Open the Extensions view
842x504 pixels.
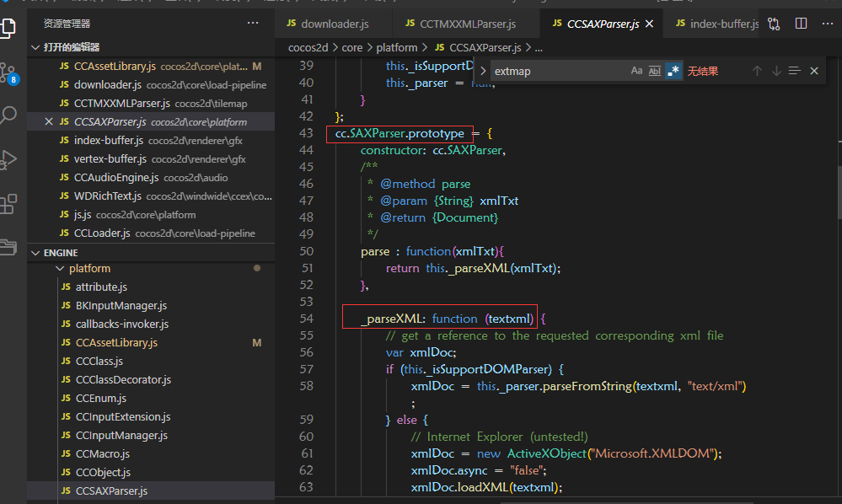pyautogui.click(x=8, y=203)
